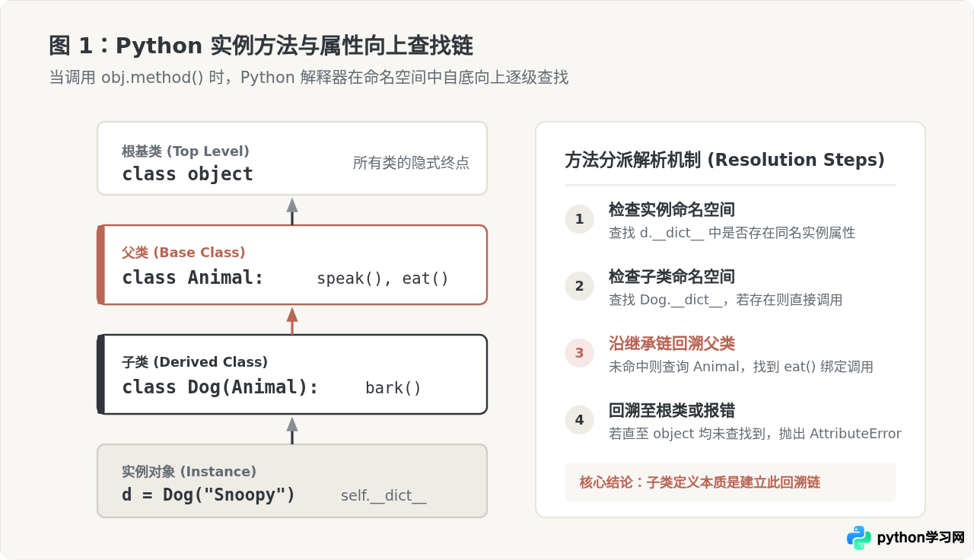This screenshot has height=560, width=974.
Task: Click the "self.__dict__" text
Action: coord(384,496)
